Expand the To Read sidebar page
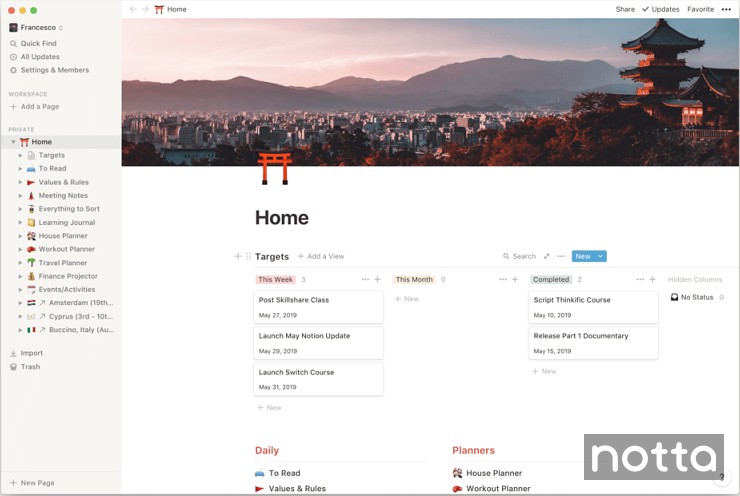 point(20,168)
